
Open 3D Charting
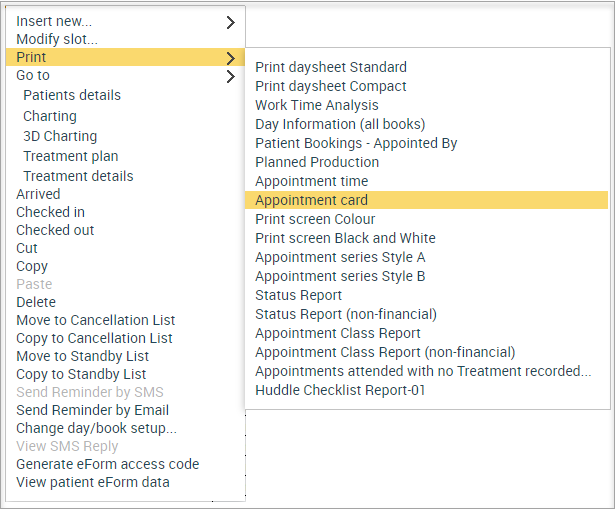60,136
